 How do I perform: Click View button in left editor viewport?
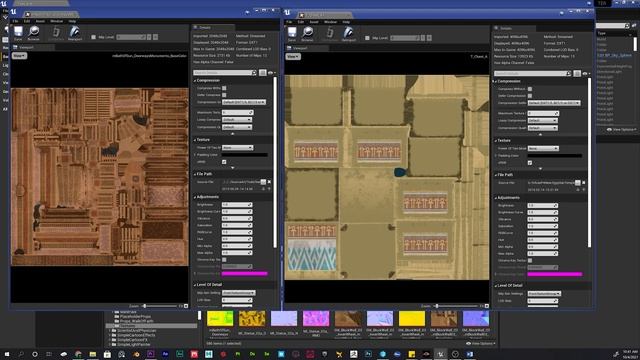(x=19, y=56)
